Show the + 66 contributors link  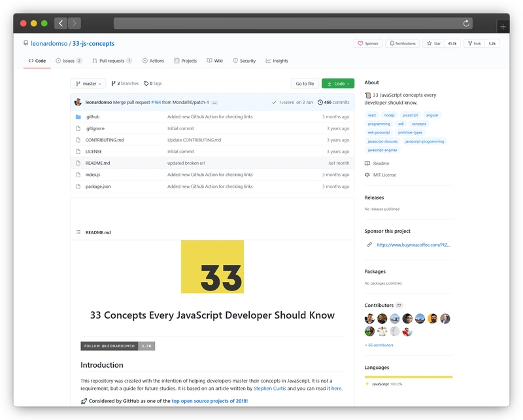[379, 345]
